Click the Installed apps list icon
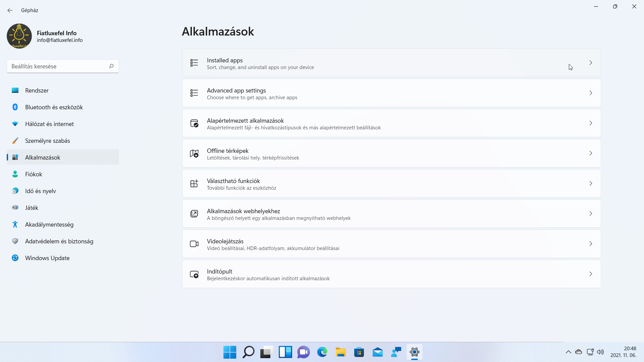The image size is (644, 362). click(194, 63)
